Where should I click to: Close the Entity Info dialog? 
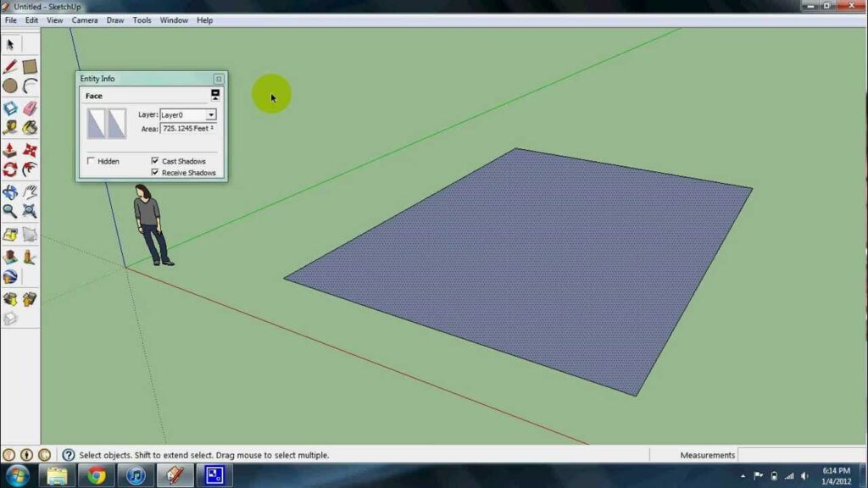(219, 79)
